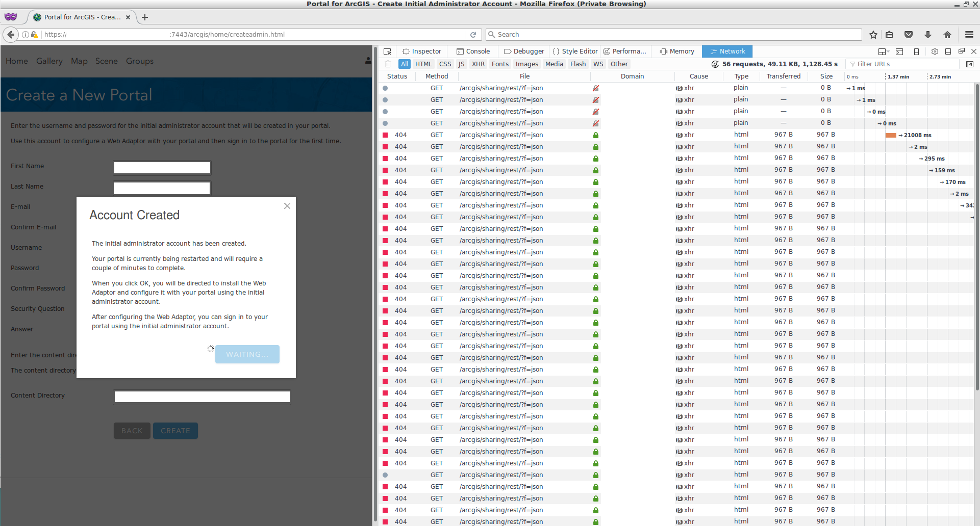The width and height of the screenshot is (980, 526).
Task: Open the Scene link
Action: click(107, 61)
